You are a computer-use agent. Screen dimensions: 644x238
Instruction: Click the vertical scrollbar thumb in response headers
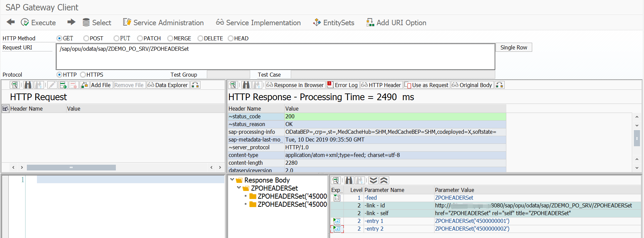coord(637,138)
